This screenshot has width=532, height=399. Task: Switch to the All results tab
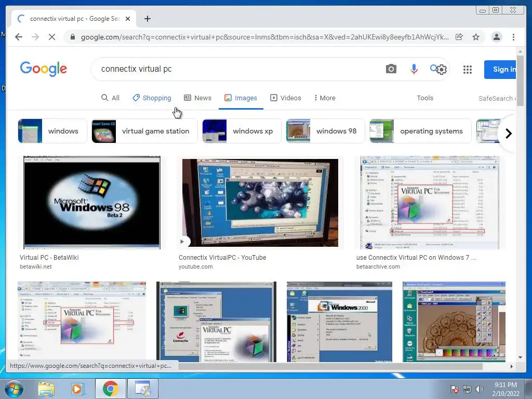(x=110, y=98)
